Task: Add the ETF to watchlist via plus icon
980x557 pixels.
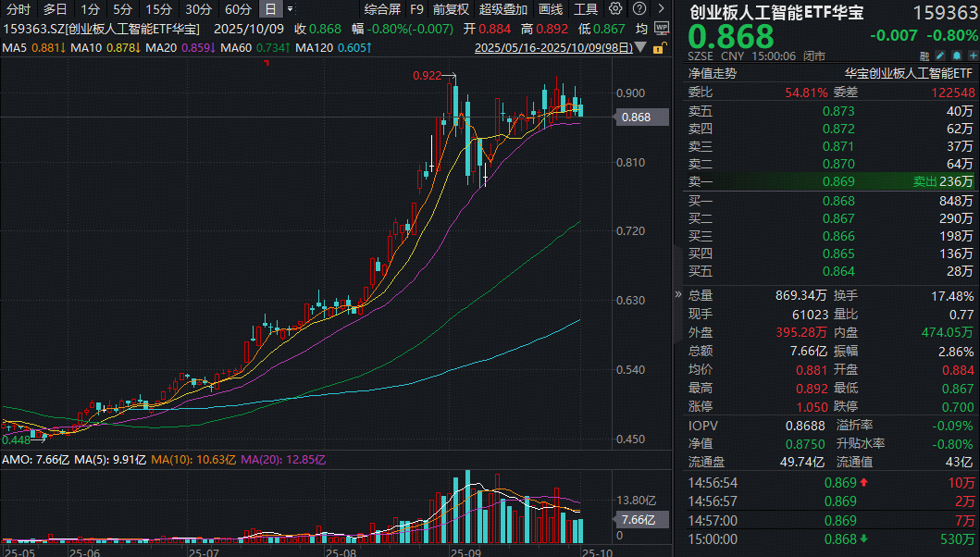Action: (972, 56)
